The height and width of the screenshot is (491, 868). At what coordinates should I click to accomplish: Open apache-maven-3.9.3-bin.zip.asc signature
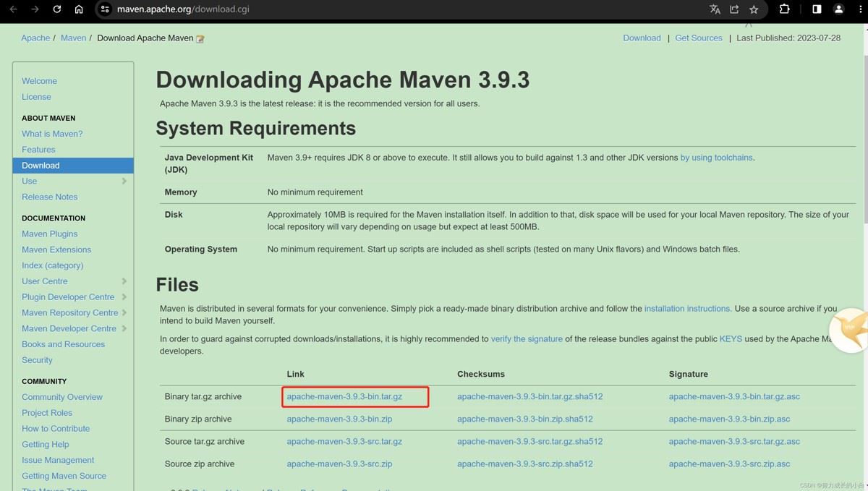pyautogui.click(x=729, y=419)
